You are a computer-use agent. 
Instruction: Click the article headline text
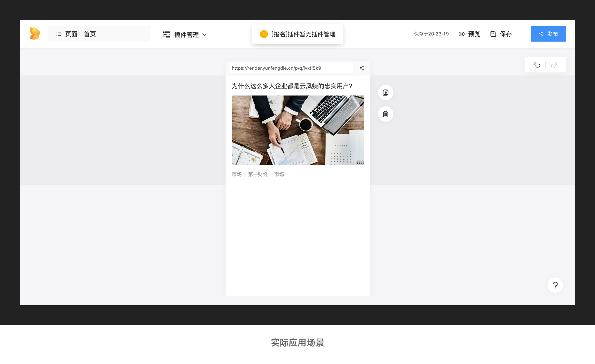(x=292, y=86)
